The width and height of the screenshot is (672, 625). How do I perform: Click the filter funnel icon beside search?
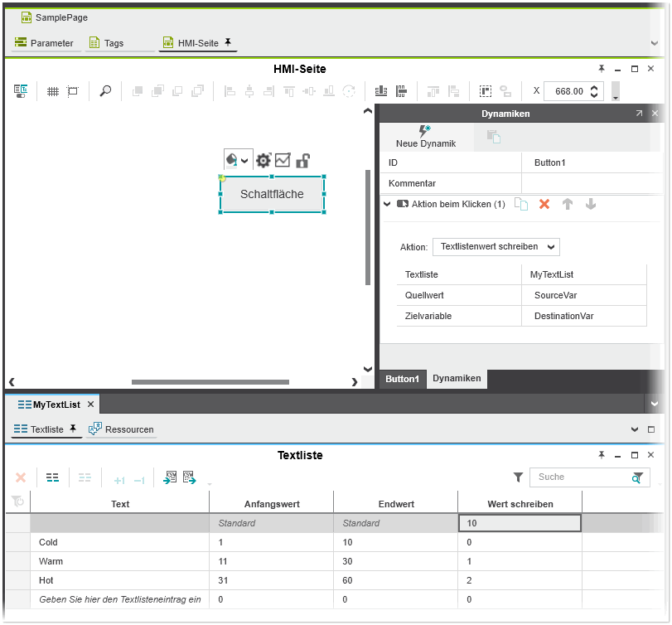coord(518,477)
